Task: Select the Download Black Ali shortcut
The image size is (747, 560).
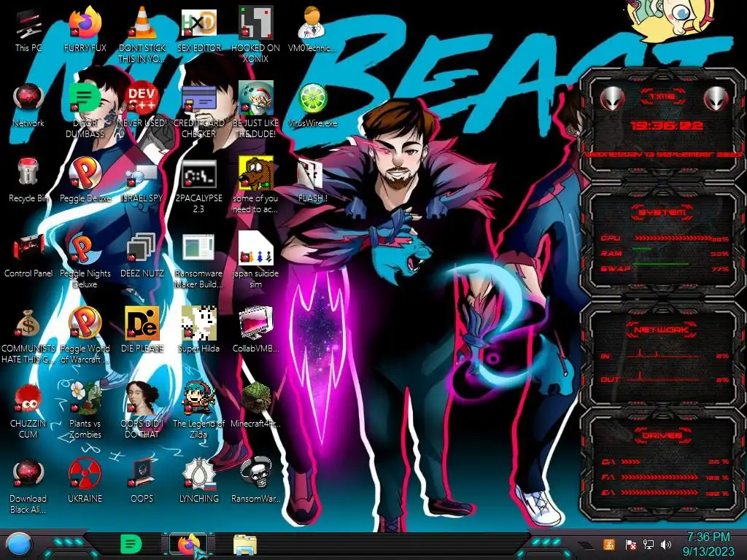Action: pos(28,473)
